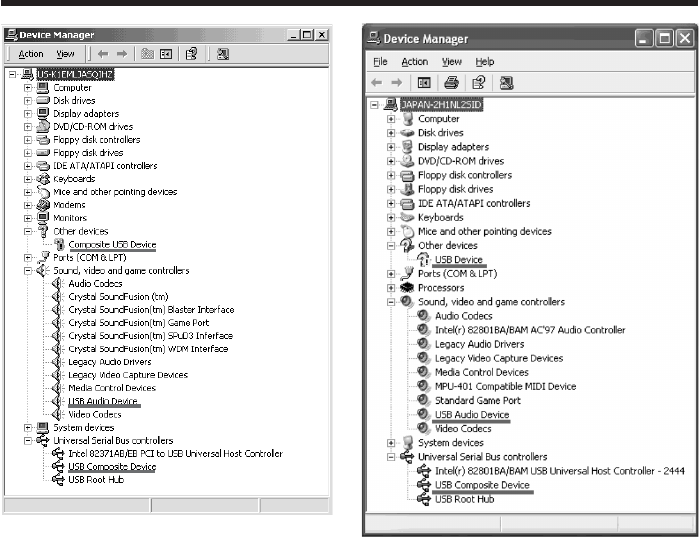Select Intel(r) 82801BA/BAM AC'97 Audio Controller
Viewport: 699px width, 537px height.
click(530, 330)
